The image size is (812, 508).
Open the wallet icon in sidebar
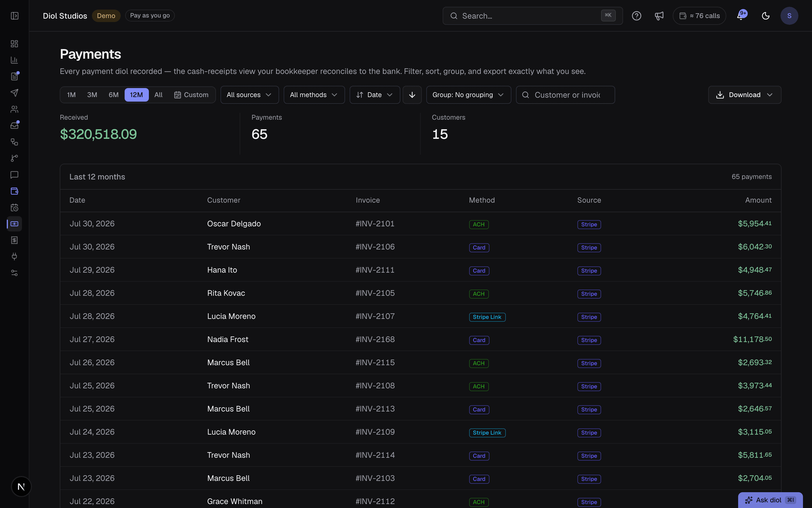[x=14, y=191]
